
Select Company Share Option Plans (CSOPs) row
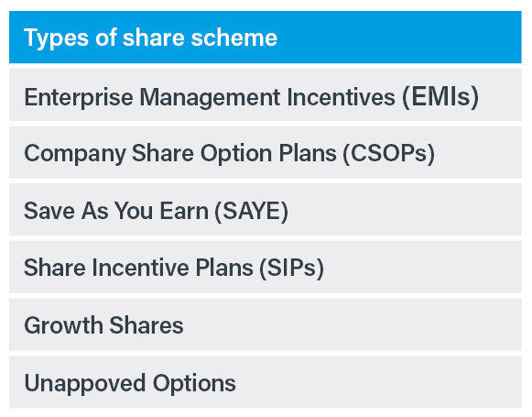(x=266, y=152)
